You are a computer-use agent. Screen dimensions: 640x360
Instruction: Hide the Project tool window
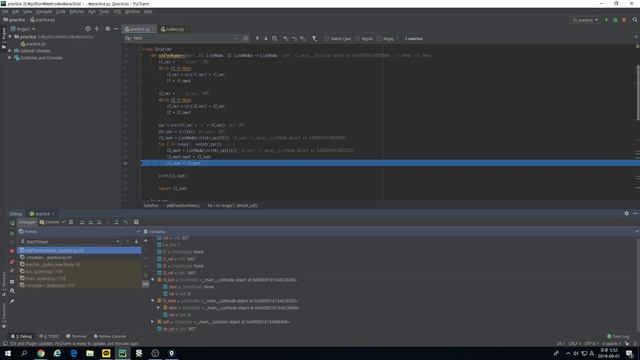coord(116,29)
